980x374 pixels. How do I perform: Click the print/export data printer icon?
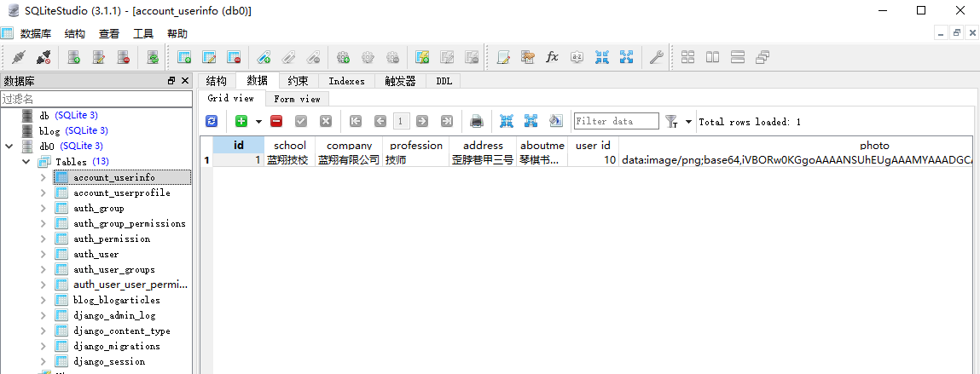[x=477, y=121]
